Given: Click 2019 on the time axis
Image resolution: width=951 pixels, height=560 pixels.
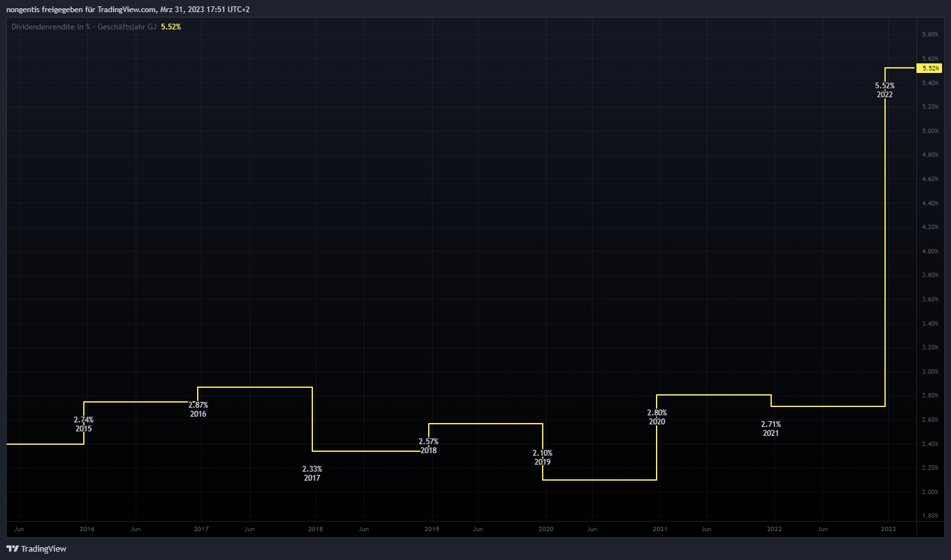Looking at the screenshot, I should [x=432, y=529].
